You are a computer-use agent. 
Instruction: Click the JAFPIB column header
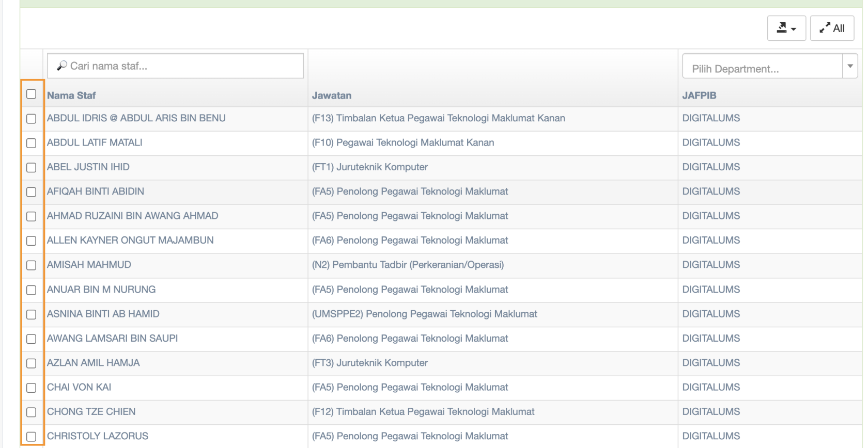point(699,95)
